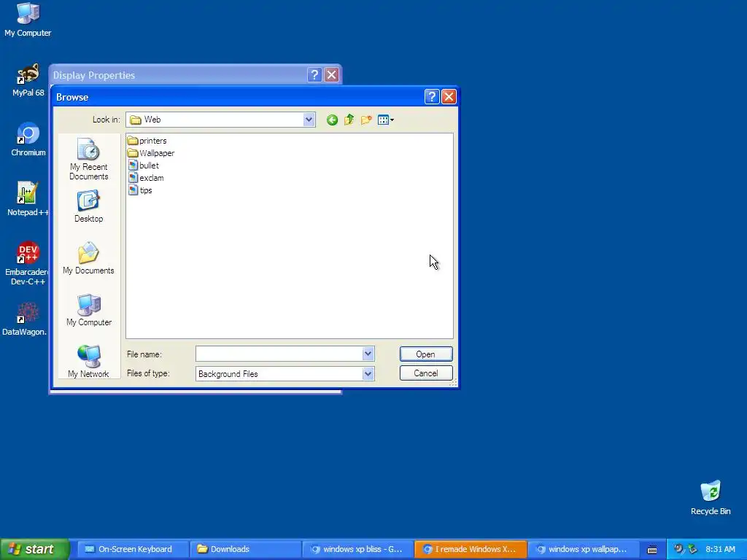747x560 pixels.
Task: Expand the Look in folder dropdown
Action: [309, 120]
